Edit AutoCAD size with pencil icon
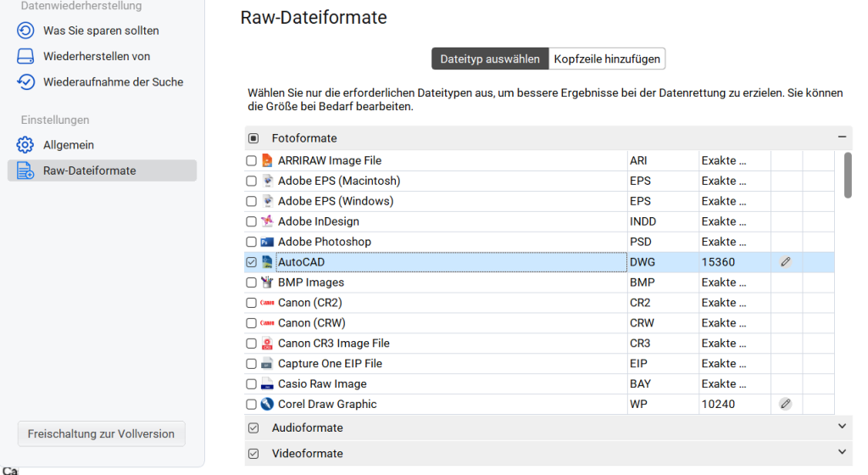The width and height of the screenshot is (868, 475). [786, 262]
